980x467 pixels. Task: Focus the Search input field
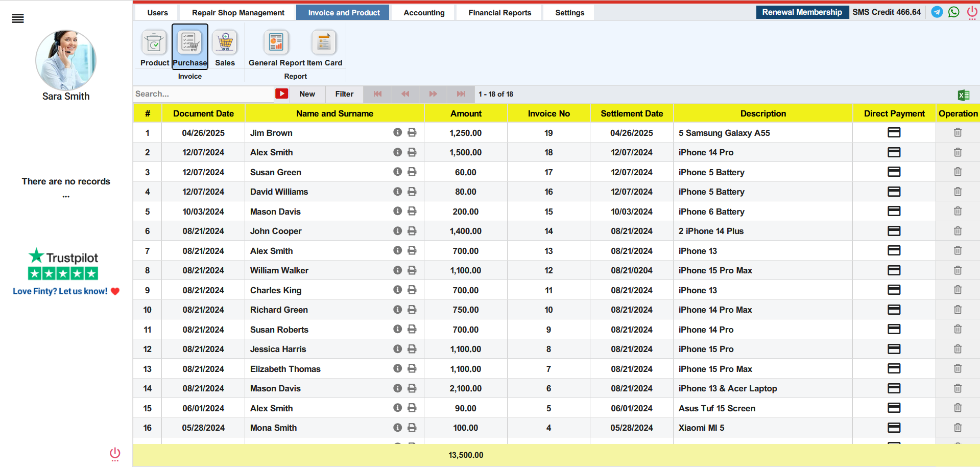pos(203,94)
